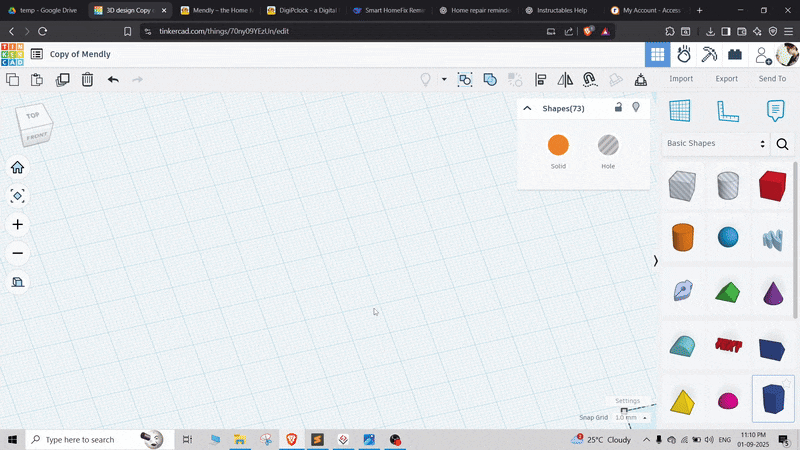
Task: Toggle shape visibility lightbulb in Shapes panel
Action: (x=636, y=108)
